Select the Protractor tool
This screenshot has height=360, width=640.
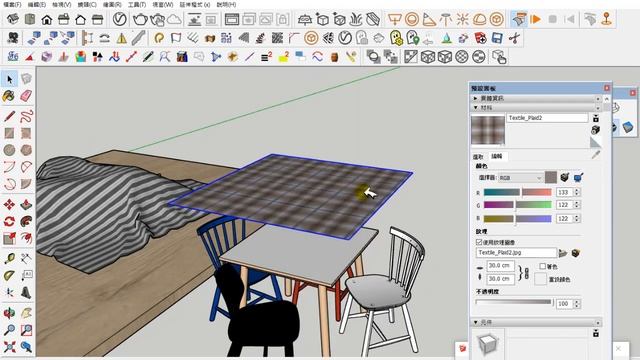[9, 276]
